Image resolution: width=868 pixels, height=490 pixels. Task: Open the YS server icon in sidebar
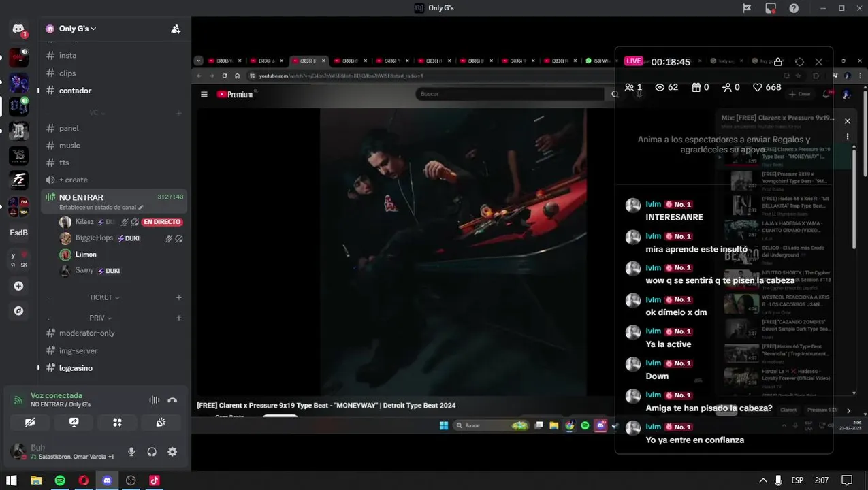tap(18, 156)
